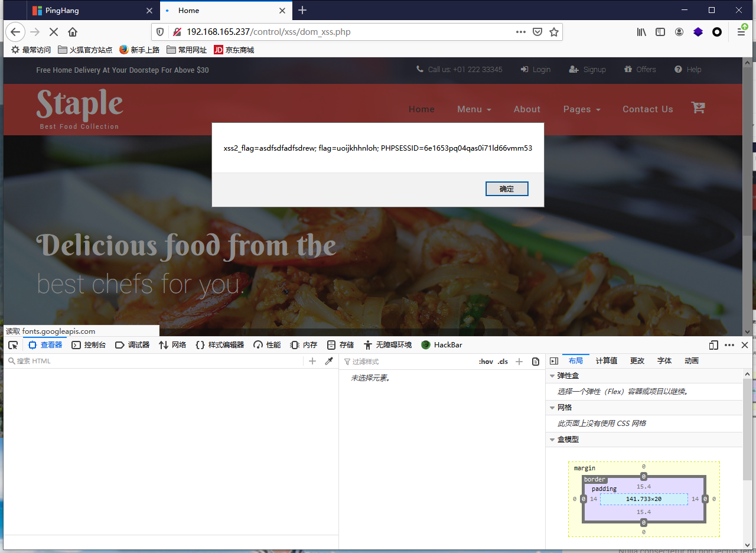This screenshot has width=756, height=553.
Task: Stop loading the current page
Action: tap(53, 32)
